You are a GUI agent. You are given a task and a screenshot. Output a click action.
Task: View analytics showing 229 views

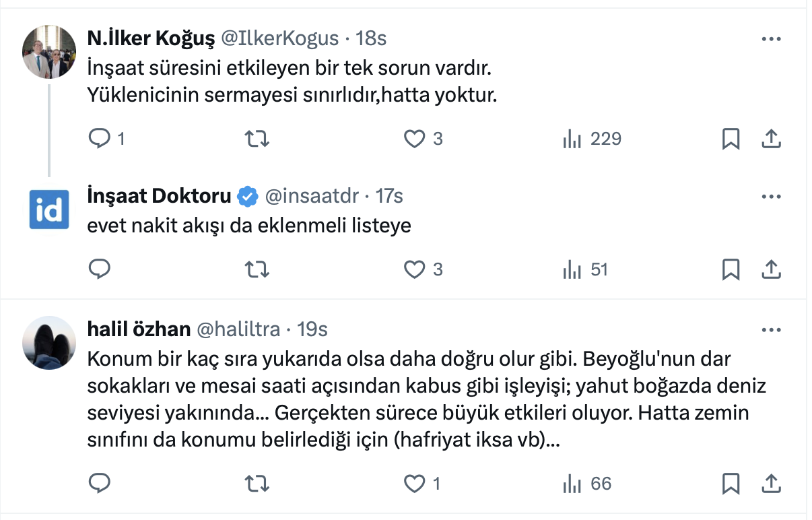tap(592, 139)
